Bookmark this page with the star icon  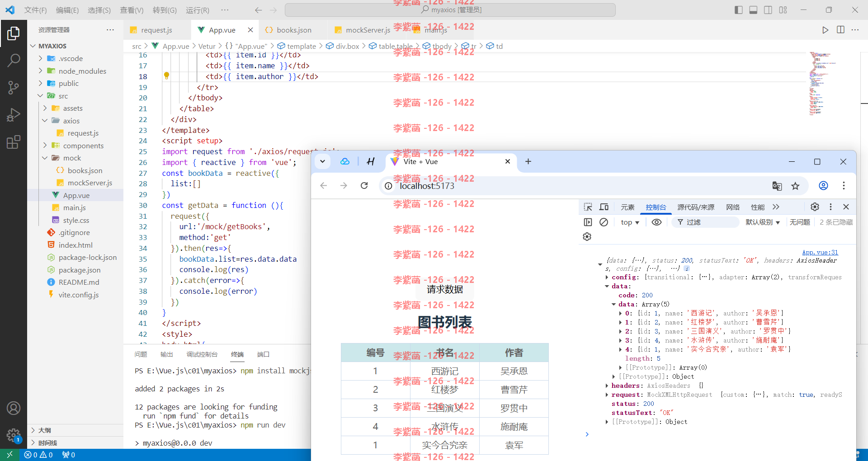795,186
